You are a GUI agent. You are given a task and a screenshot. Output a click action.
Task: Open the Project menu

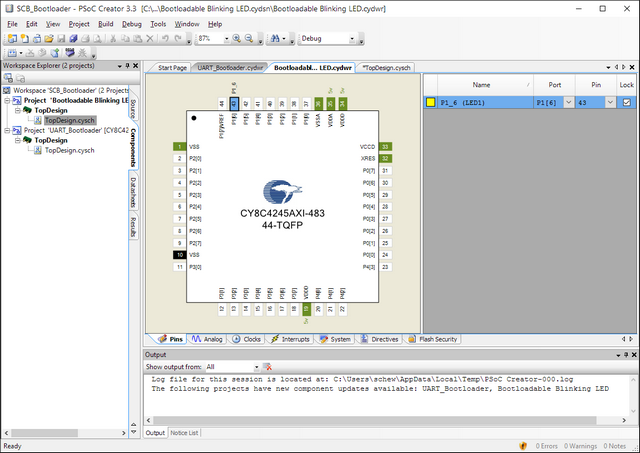pos(79,24)
